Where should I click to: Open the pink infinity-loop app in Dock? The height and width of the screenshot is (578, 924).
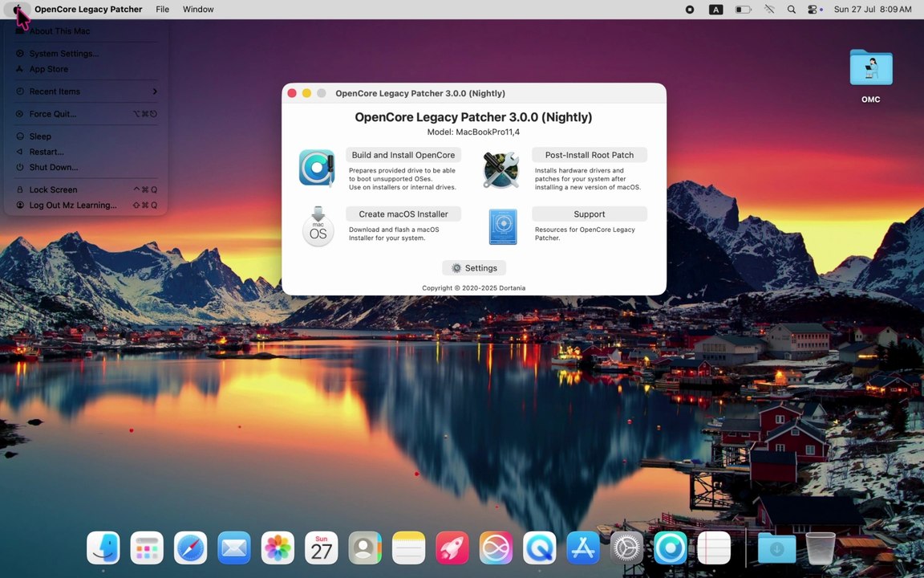click(496, 547)
